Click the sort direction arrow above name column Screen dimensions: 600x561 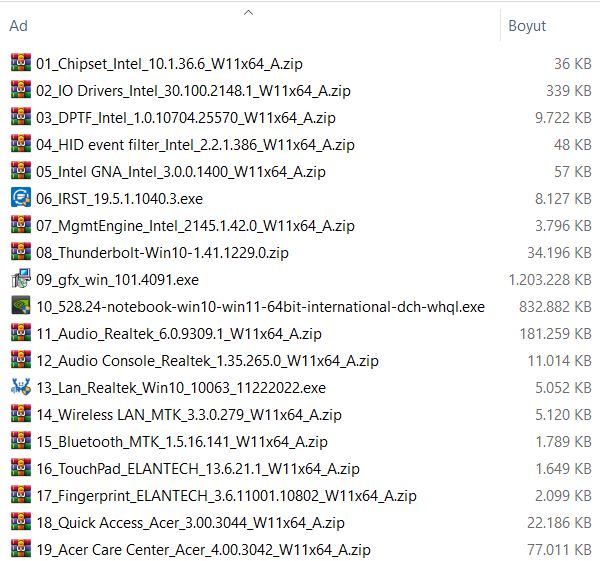coord(248,13)
